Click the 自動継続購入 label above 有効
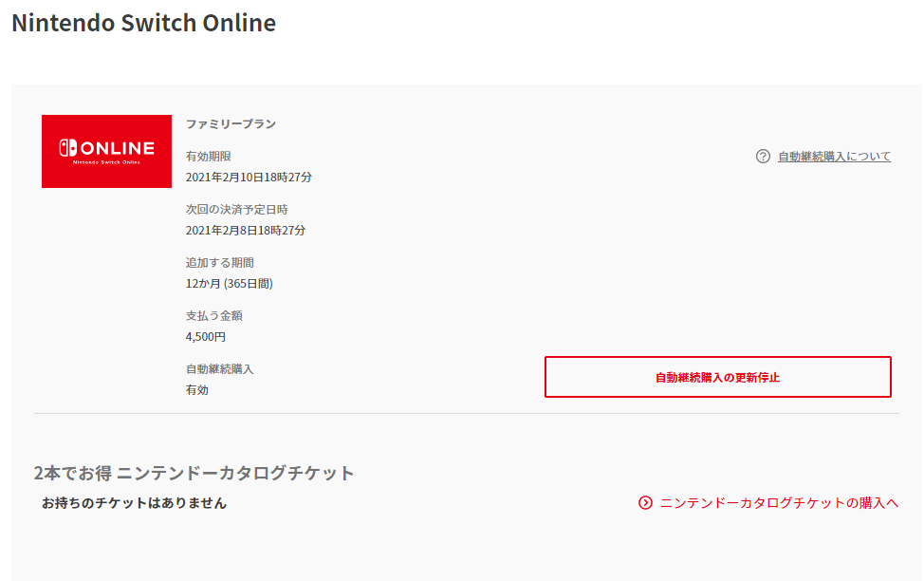The height and width of the screenshot is (581, 924). pos(220,369)
